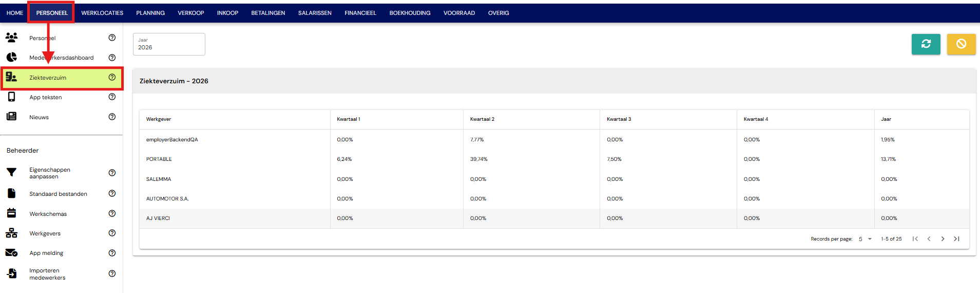This screenshot has width=980, height=293.
Task: Click the yellow reset filter icon button
Action: click(x=961, y=44)
